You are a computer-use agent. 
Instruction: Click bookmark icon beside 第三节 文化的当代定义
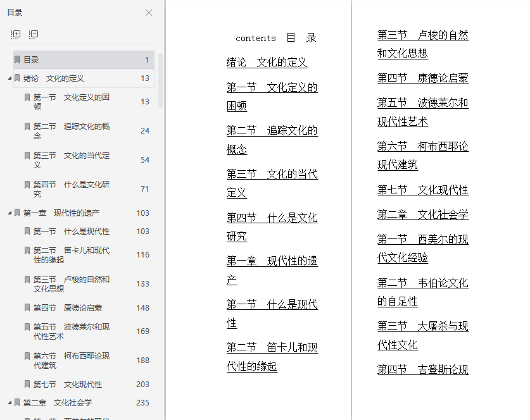pos(27,156)
